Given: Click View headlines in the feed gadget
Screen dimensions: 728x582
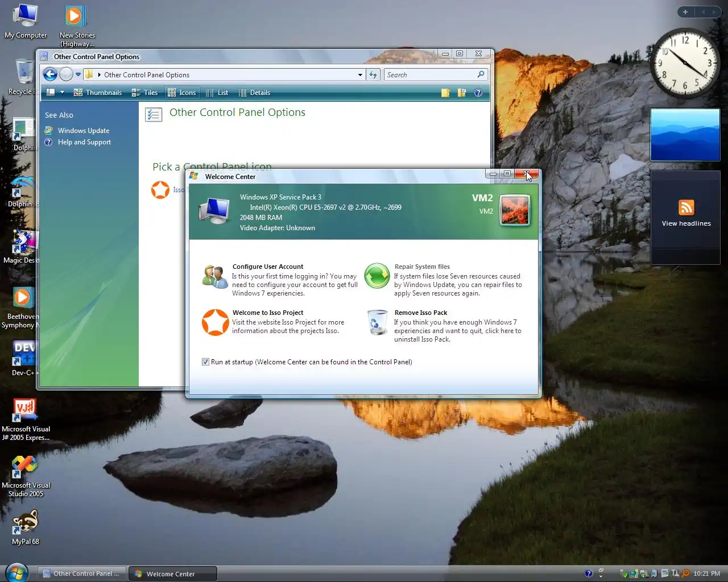Looking at the screenshot, I should [x=686, y=223].
